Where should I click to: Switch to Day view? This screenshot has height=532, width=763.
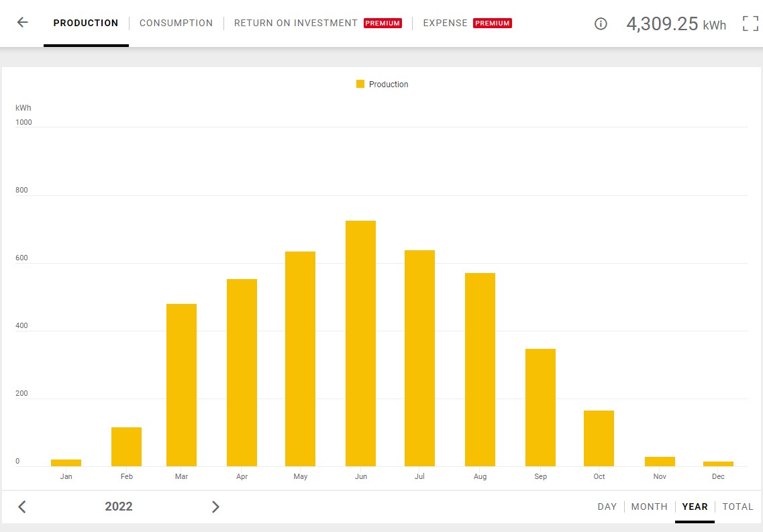pyautogui.click(x=607, y=507)
